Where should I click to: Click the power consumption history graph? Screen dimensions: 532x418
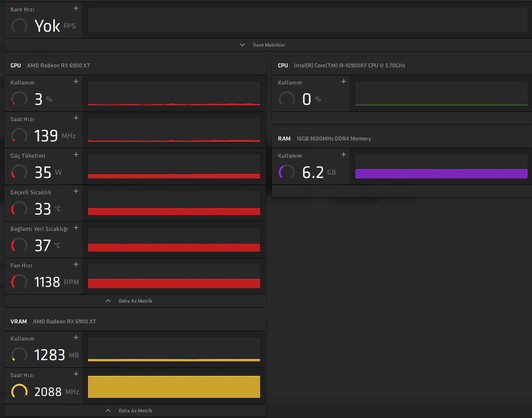pyautogui.click(x=174, y=166)
